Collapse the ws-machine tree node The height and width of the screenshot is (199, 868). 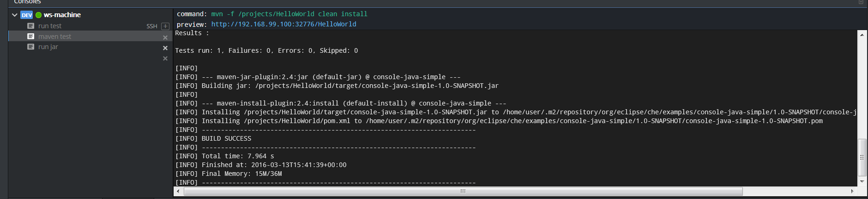pyautogui.click(x=15, y=15)
